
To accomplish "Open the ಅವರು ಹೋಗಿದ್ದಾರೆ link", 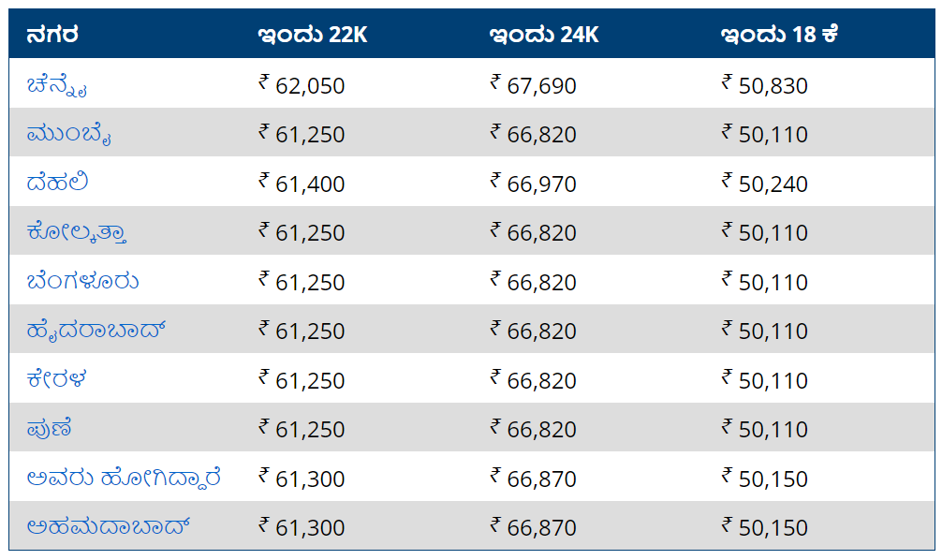I will [124, 479].
